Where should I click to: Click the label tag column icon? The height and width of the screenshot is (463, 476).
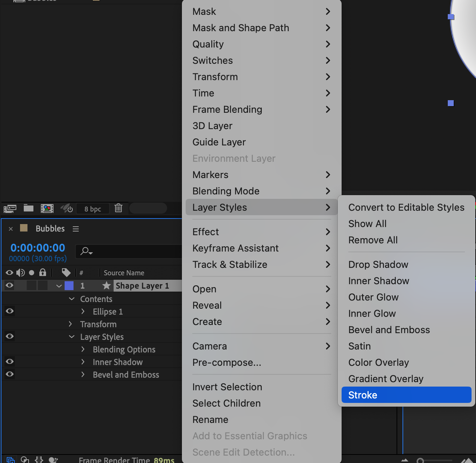coord(66,273)
